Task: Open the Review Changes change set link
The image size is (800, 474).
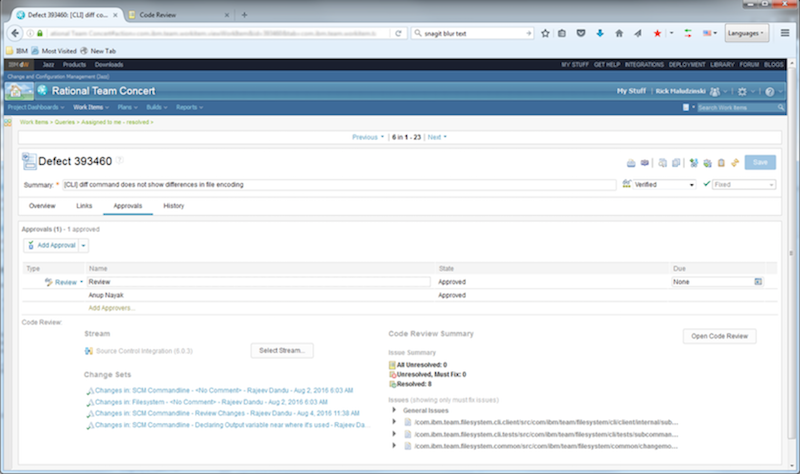Action: (x=227, y=413)
